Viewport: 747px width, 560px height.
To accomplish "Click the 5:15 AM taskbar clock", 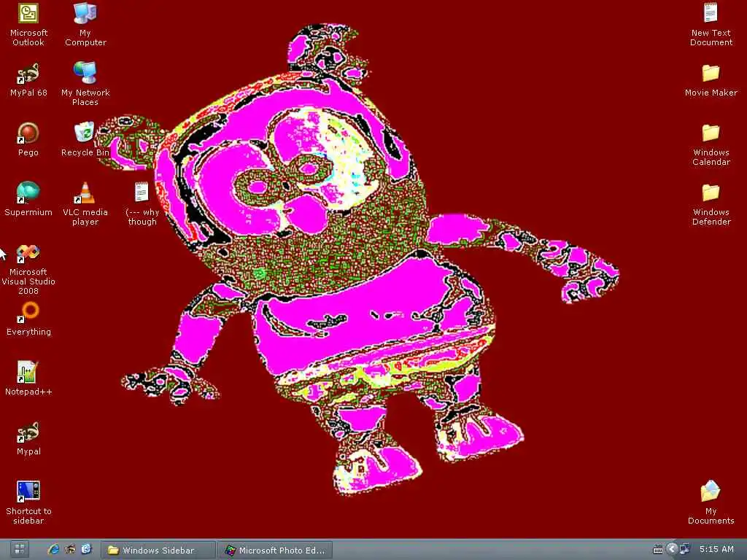I will pos(716,549).
